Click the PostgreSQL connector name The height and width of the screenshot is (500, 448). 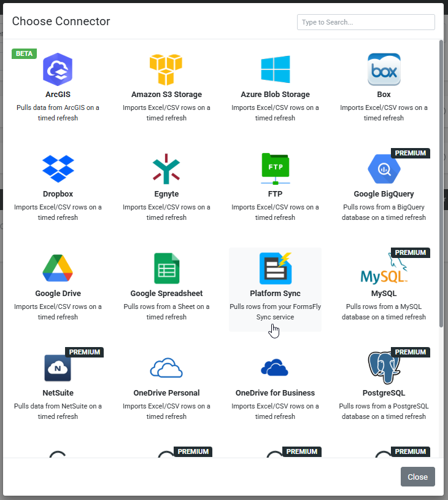coord(384,393)
